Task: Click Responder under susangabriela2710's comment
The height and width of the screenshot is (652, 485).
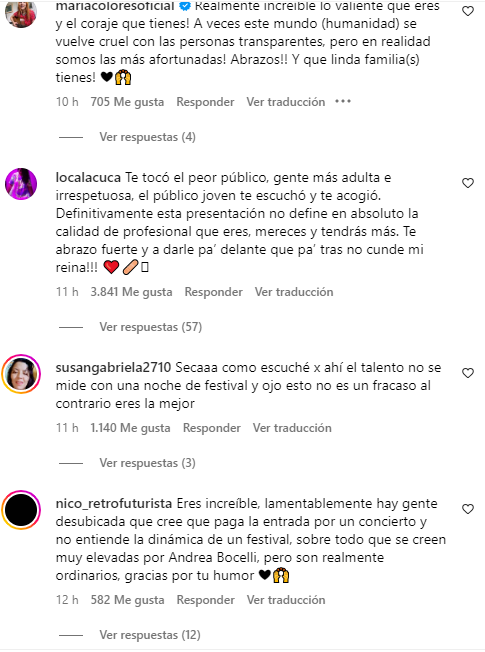Action: tap(212, 428)
